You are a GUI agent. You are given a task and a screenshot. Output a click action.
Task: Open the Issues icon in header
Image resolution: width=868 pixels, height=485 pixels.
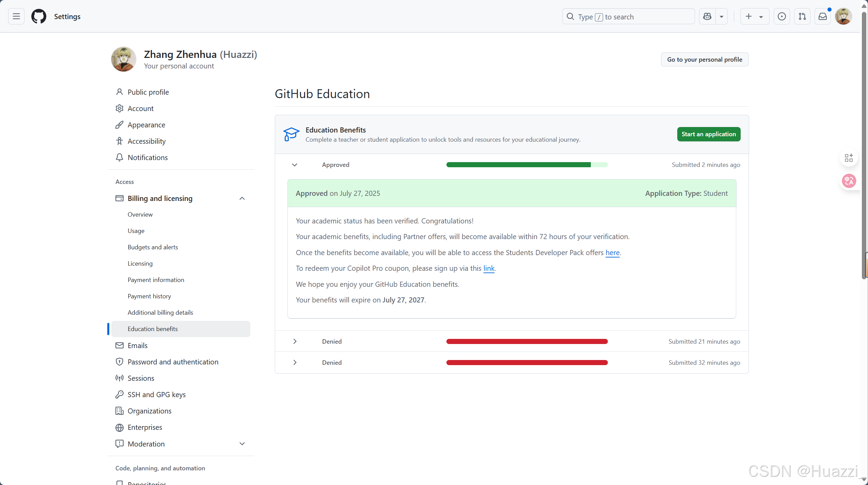(782, 16)
